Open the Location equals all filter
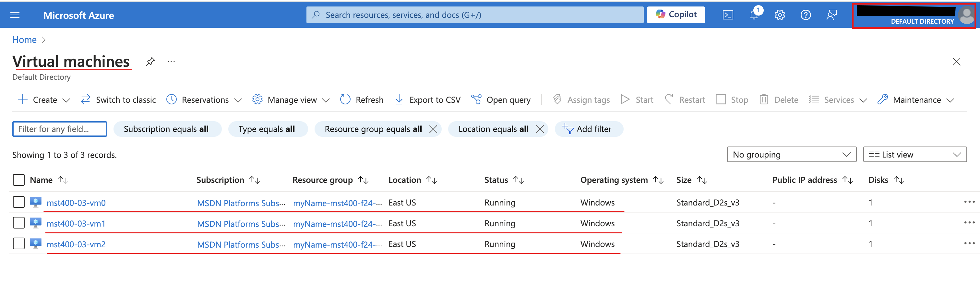 pyautogui.click(x=494, y=129)
